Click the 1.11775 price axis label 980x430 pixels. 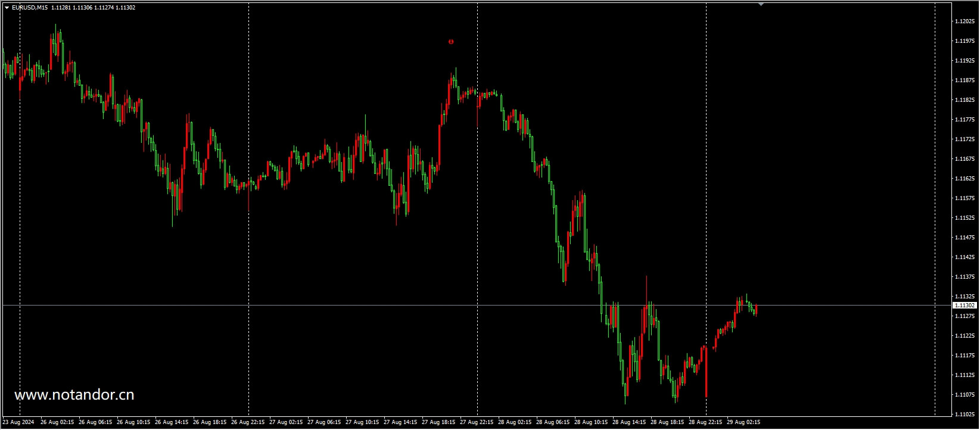965,120
